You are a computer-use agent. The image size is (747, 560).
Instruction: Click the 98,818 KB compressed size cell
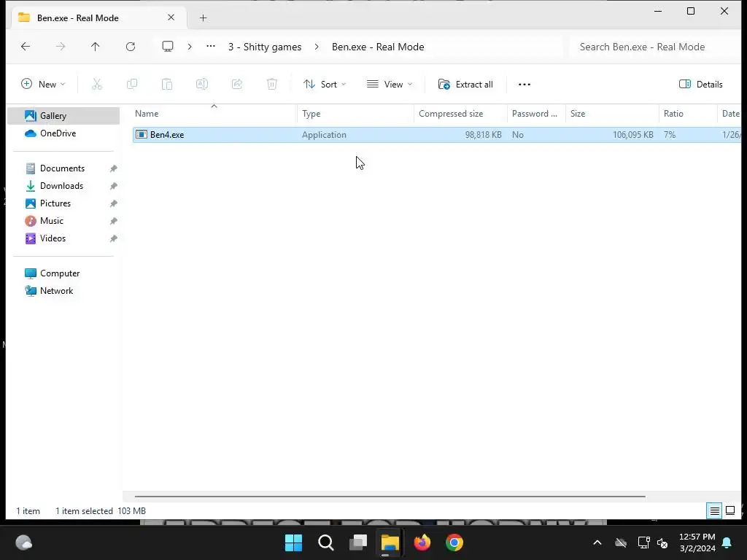pyautogui.click(x=483, y=135)
